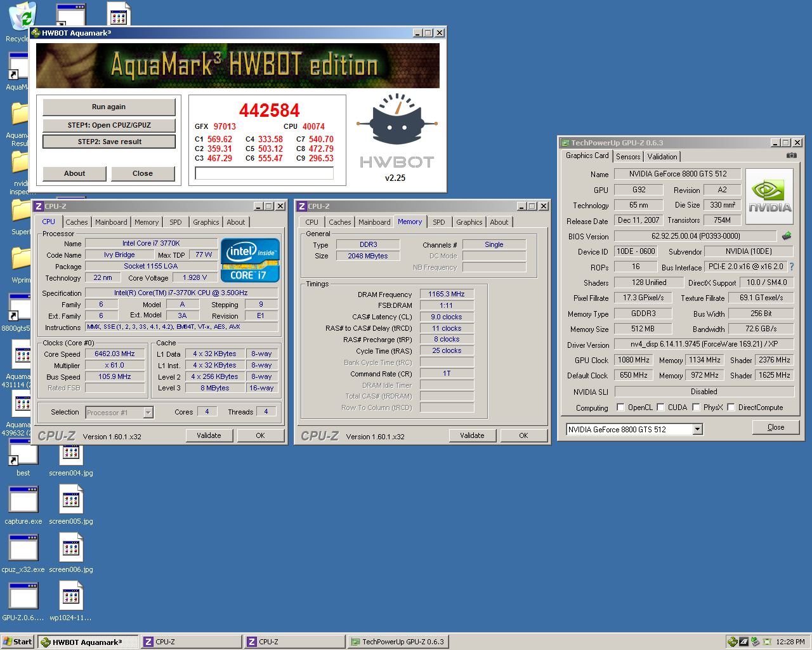Click the first tray icon in the system tray
This screenshot has height=650, width=812.
[733, 642]
